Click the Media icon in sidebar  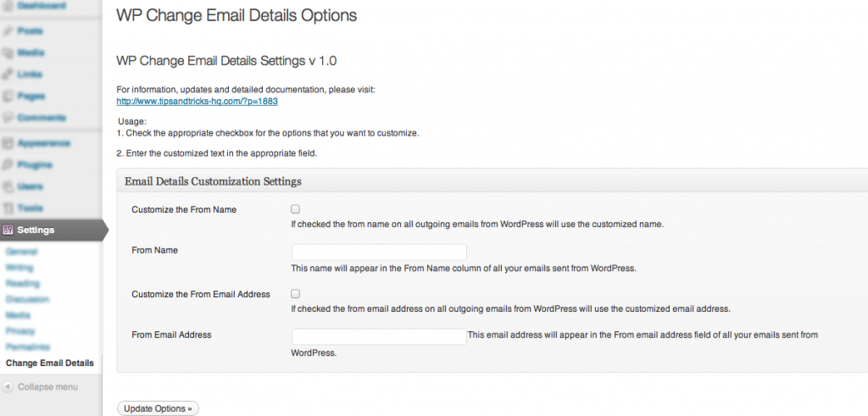(7, 53)
